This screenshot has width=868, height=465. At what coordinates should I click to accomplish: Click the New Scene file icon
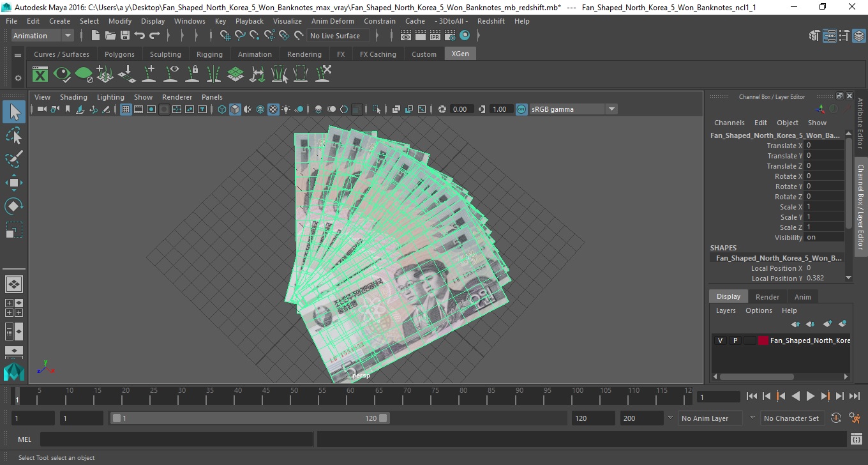(x=95, y=36)
